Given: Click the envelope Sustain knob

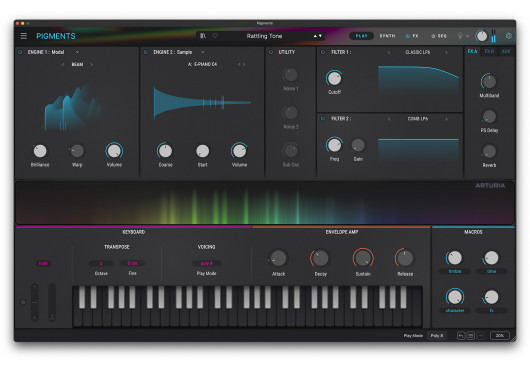Looking at the screenshot, I should (x=363, y=258).
